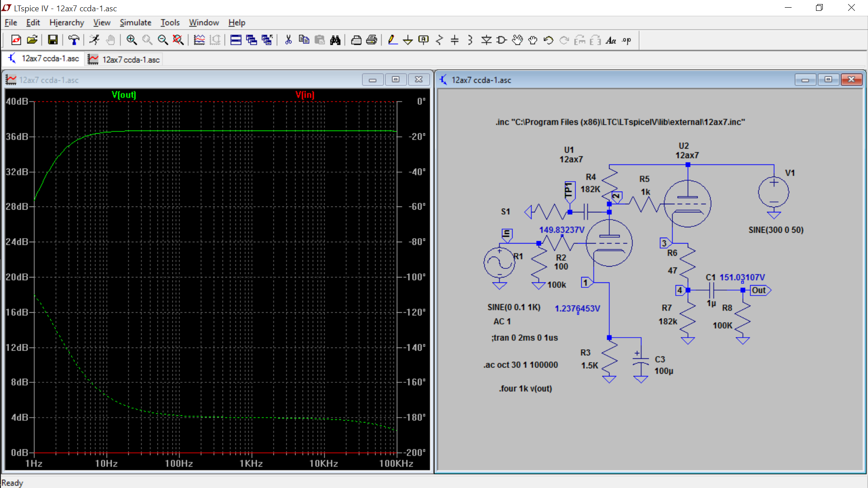The height and width of the screenshot is (488, 868).
Task: Select the Drag hand tool
Action: pos(533,40)
